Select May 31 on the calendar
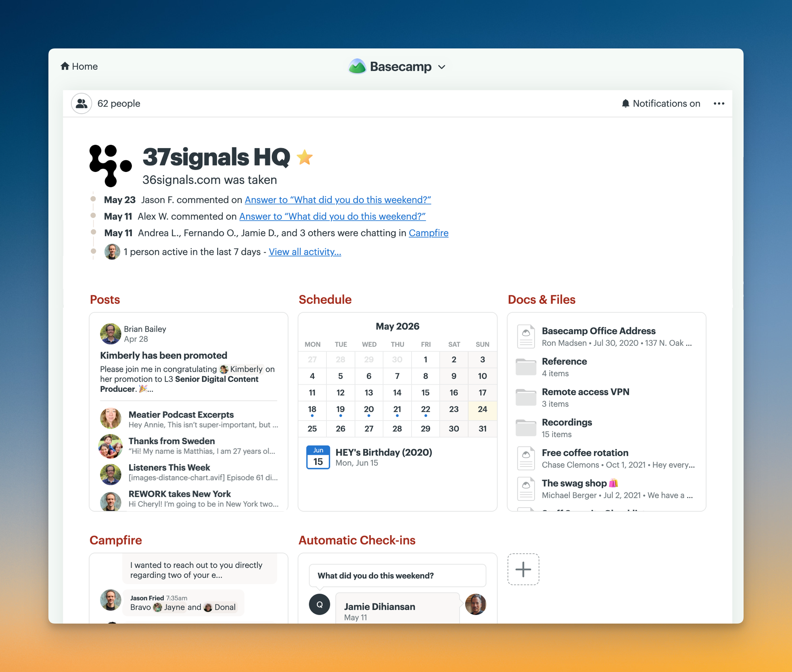792x672 pixels. pyautogui.click(x=482, y=429)
